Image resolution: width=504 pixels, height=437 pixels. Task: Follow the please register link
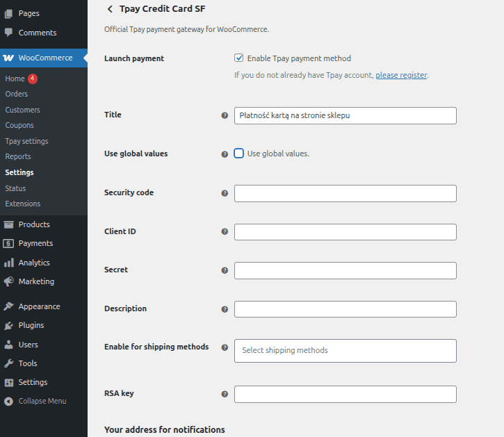(401, 75)
